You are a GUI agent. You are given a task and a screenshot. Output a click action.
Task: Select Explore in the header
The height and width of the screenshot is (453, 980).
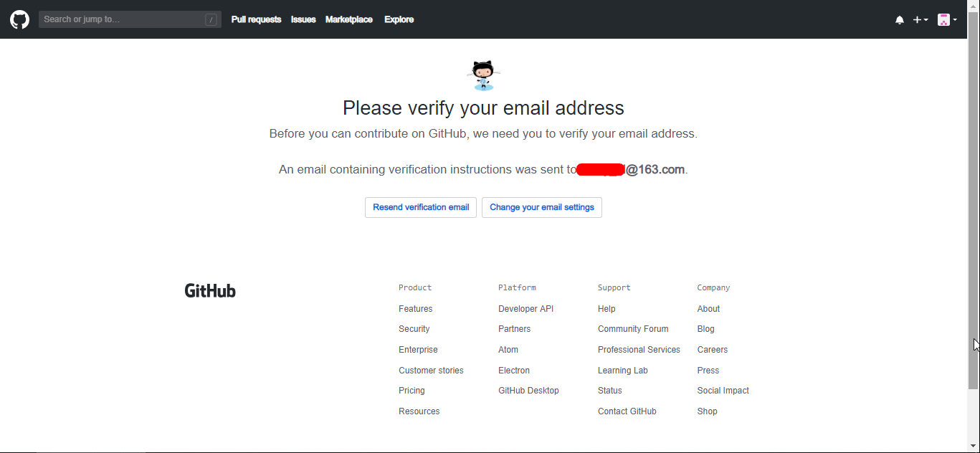[399, 19]
